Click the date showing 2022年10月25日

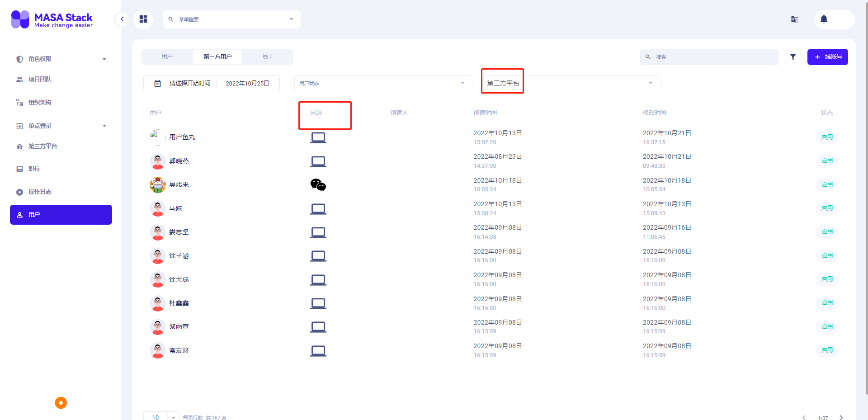(x=247, y=83)
